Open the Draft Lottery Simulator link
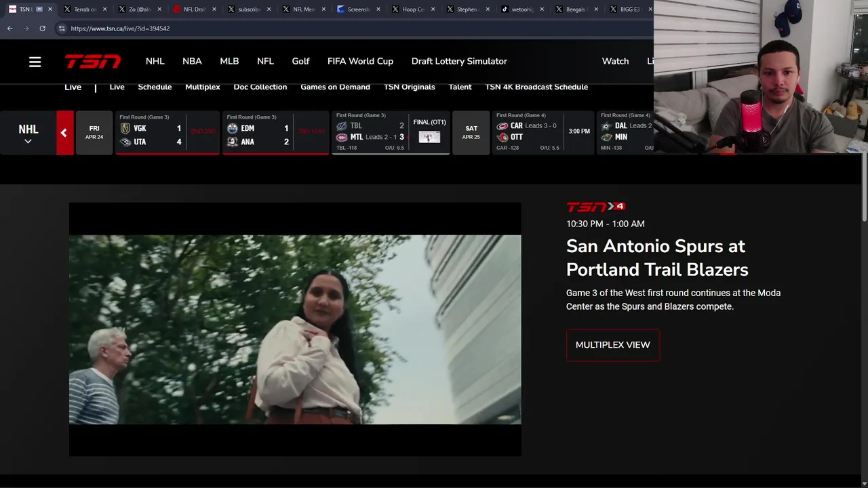868x488 pixels. coord(459,61)
